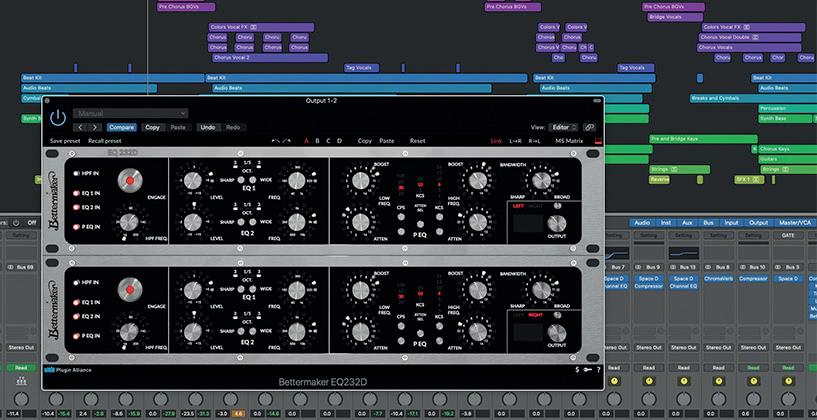This screenshot has width=817, height=420.
Task: Open the Bus 10 send slot menu
Action: pos(753,267)
